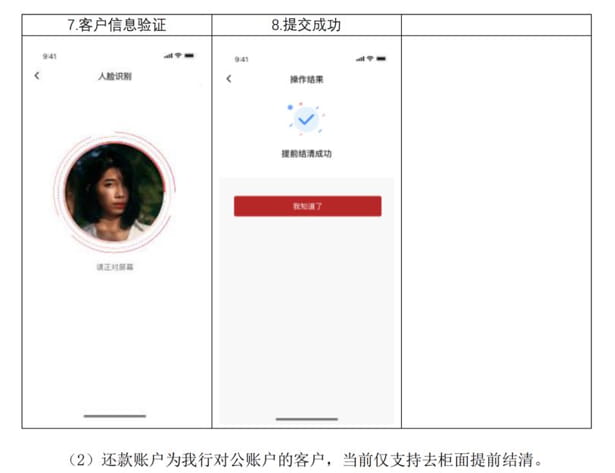Click the 8.提交成功 table header
The width and height of the screenshot is (615, 473).
click(x=306, y=25)
